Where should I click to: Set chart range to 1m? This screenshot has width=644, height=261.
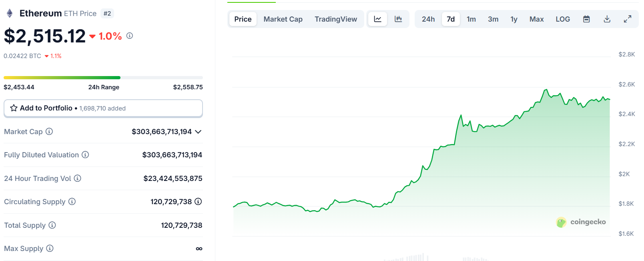pyautogui.click(x=471, y=19)
